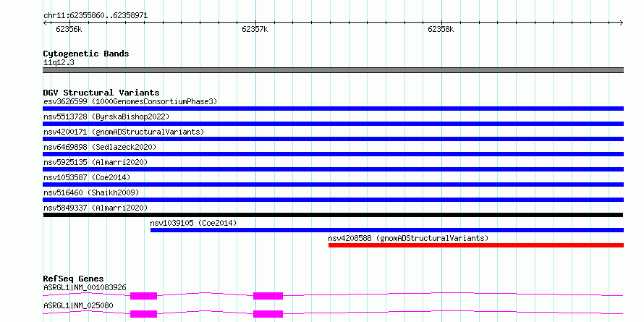Open the nsv5513728 (ByrskaBishop2022) label

(106, 116)
